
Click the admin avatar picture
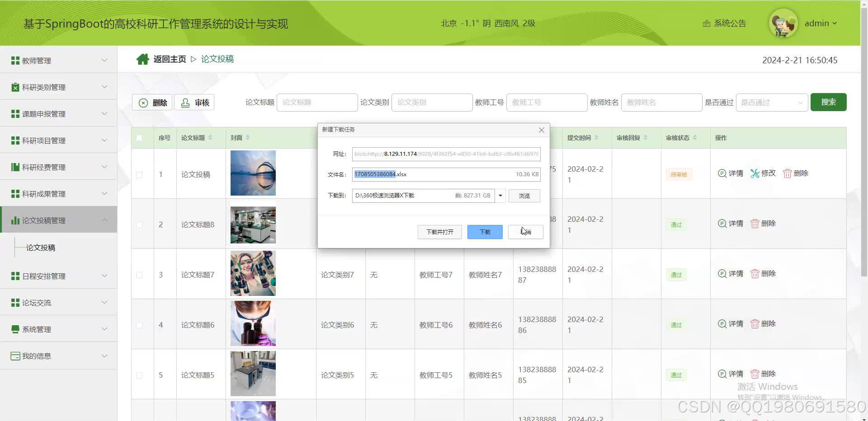(x=783, y=23)
